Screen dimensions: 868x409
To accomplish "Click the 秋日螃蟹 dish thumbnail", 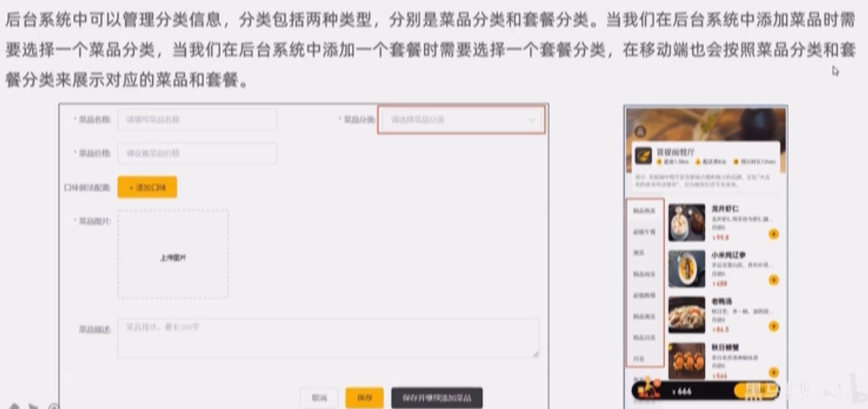I will click(x=687, y=361).
